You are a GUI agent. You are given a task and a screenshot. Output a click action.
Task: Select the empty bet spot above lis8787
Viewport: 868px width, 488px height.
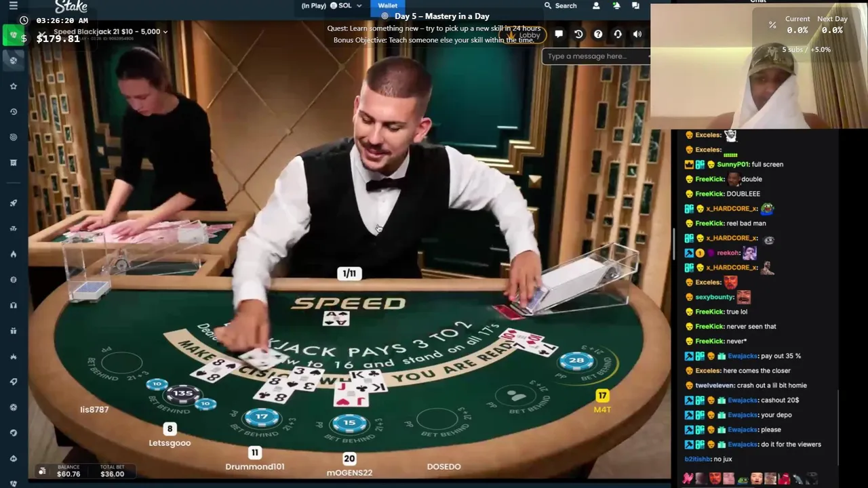coord(121,363)
